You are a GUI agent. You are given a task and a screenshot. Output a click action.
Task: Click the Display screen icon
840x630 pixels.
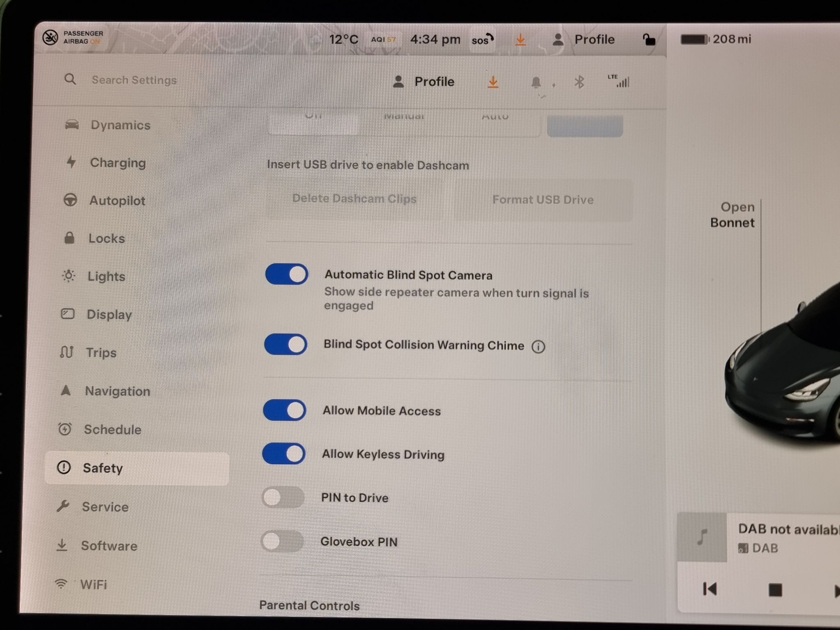pyautogui.click(x=68, y=314)
